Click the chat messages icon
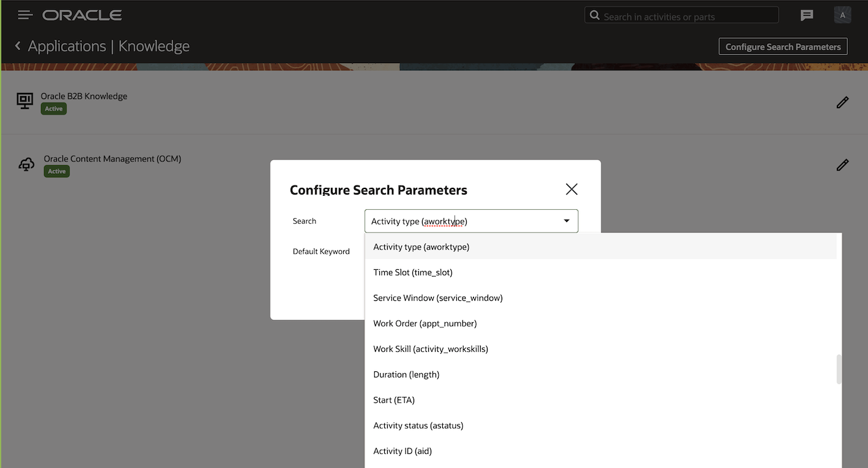Viewport: 868px width, 468px height. click(x=807, y=16)
